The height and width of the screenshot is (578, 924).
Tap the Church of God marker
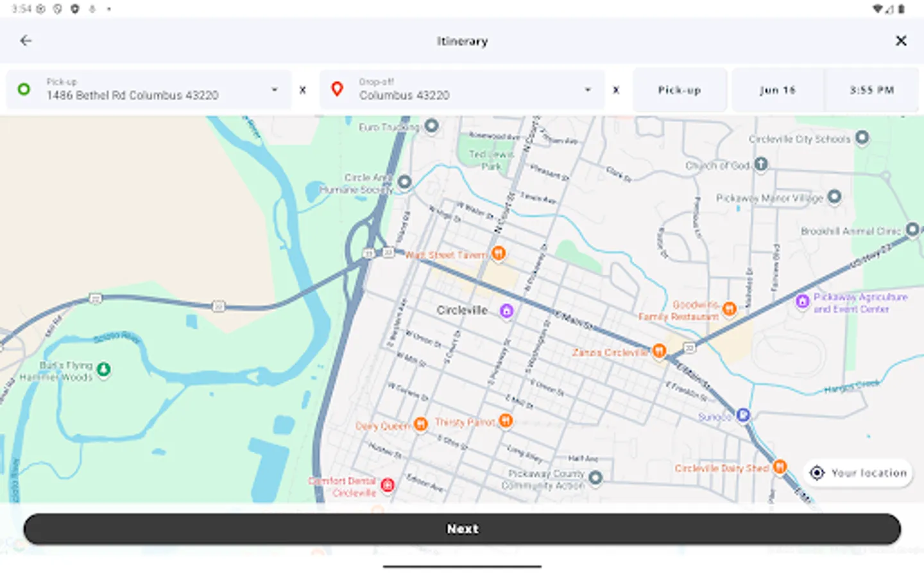[760, 164]
